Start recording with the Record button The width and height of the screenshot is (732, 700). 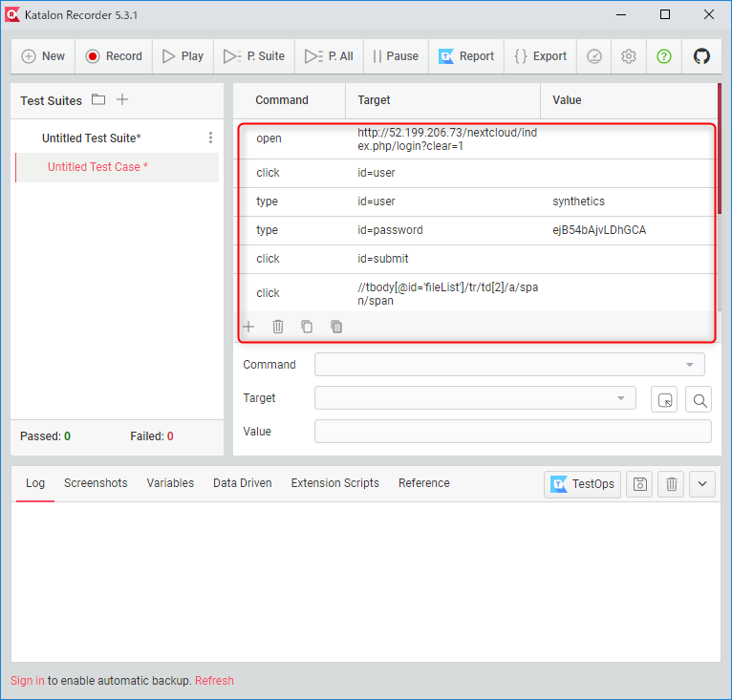click(114, 56)
